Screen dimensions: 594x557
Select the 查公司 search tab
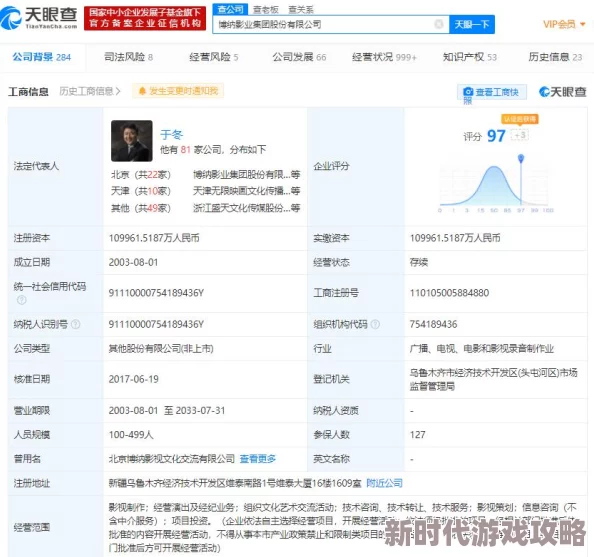pos(230,9)
